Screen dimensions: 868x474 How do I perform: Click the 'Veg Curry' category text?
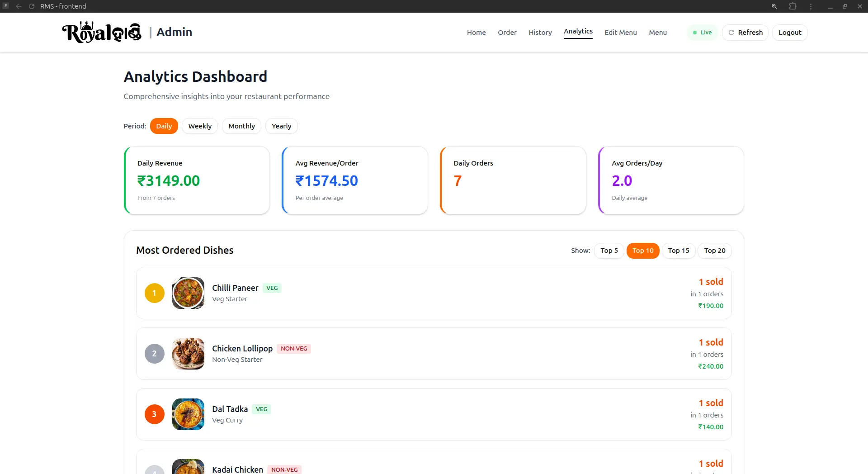click(227, 420)
